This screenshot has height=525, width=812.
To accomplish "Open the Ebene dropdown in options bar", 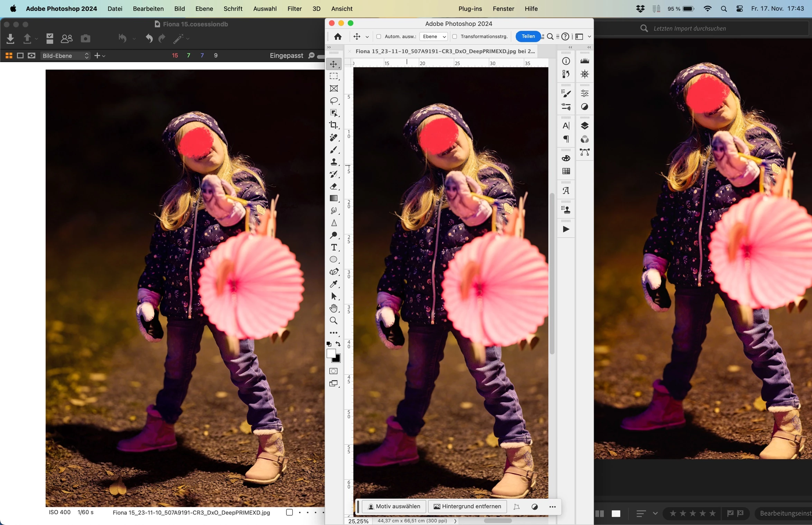I will point(434,37).
